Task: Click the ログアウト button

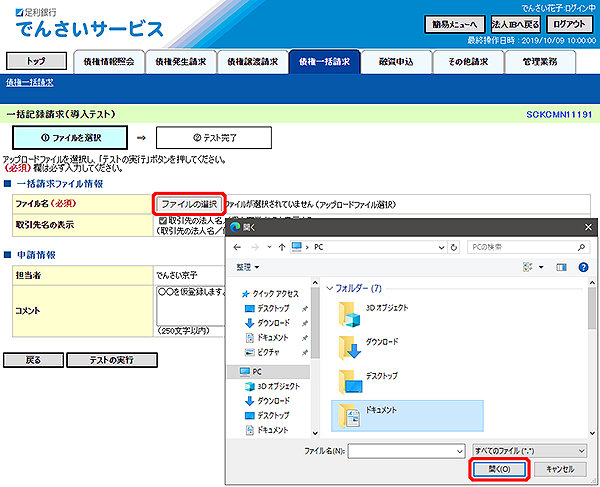Action: pyautogui.click(x=568, y=24)
